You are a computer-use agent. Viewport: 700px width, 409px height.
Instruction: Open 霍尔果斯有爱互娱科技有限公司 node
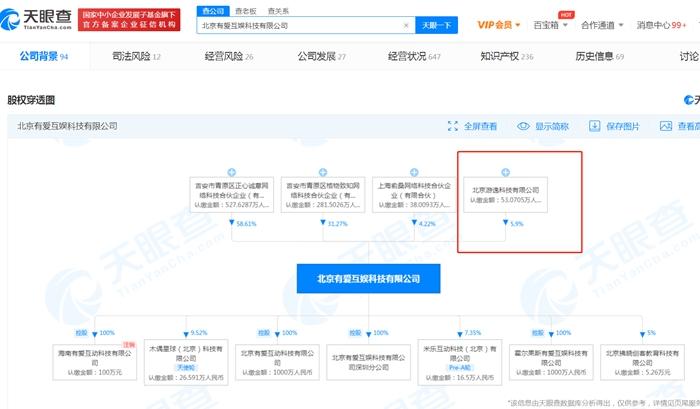click(551, 362)
